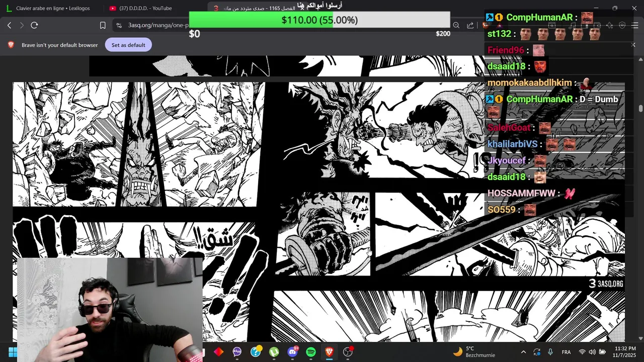
Task: Open the Windows Start button
Action: (13, 352)
